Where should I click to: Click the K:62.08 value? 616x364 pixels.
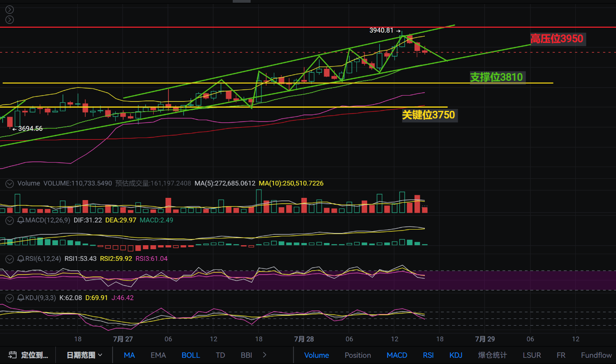click(71, 297)
